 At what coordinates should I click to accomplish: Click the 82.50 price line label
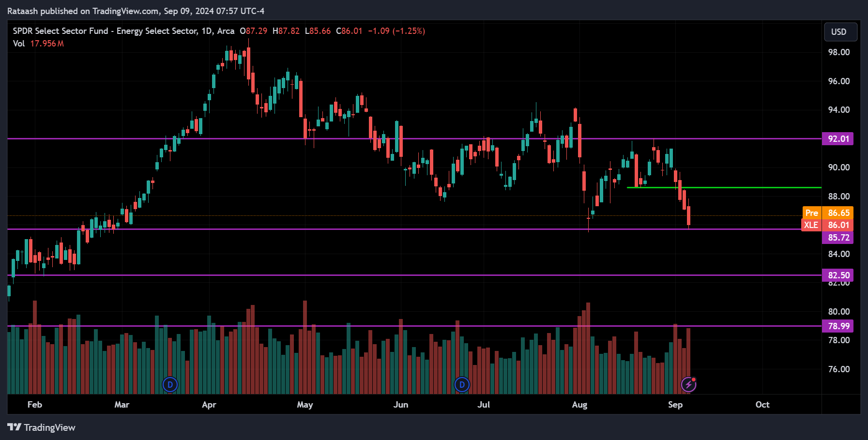(x=838, y=275)
